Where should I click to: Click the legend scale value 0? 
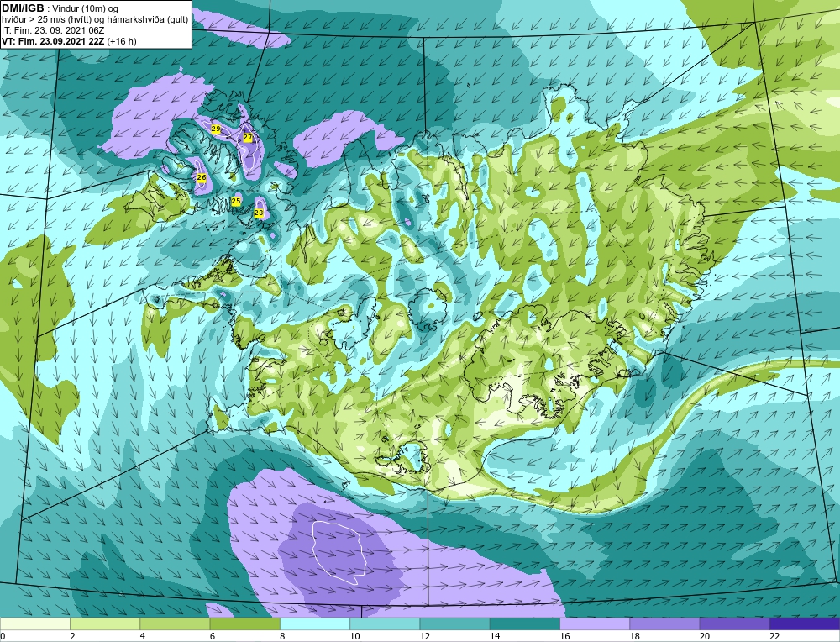click(3, 636)
